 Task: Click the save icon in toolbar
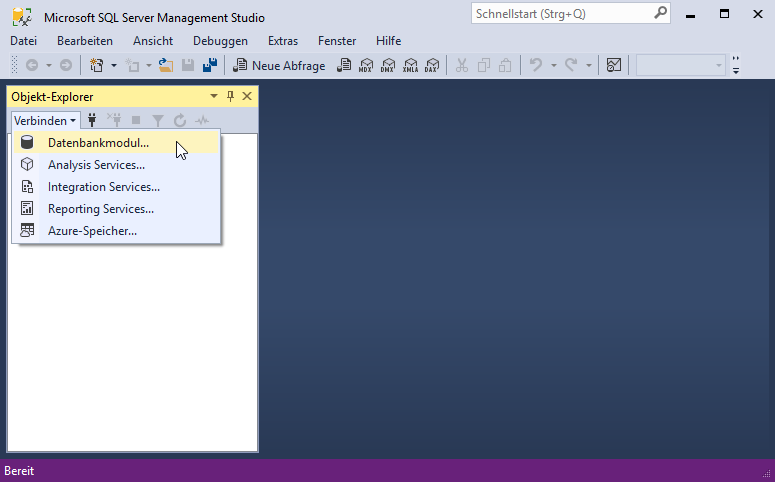[188, 65]
